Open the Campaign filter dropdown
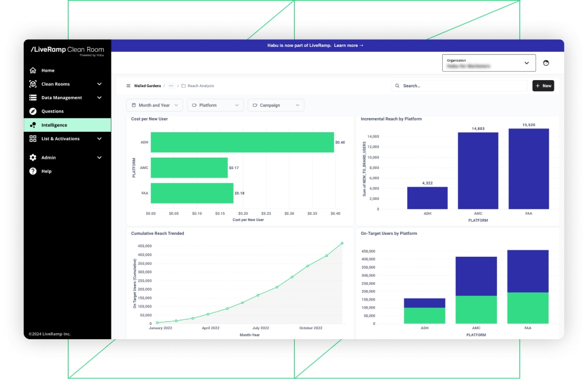The height and width of the screenshot is (379, 588). tap(276, 105)
